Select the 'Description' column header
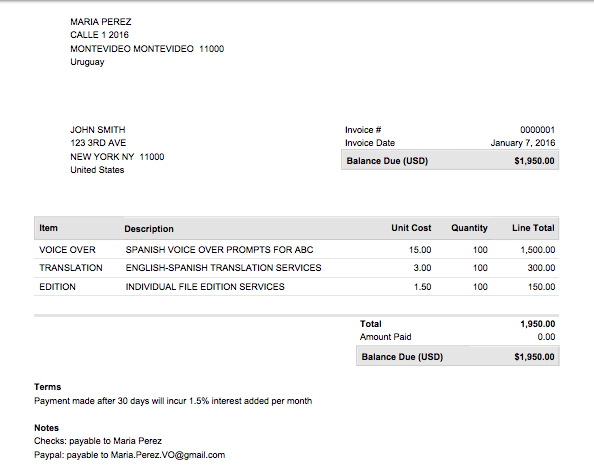594x471 pixels. click(149, 229)
